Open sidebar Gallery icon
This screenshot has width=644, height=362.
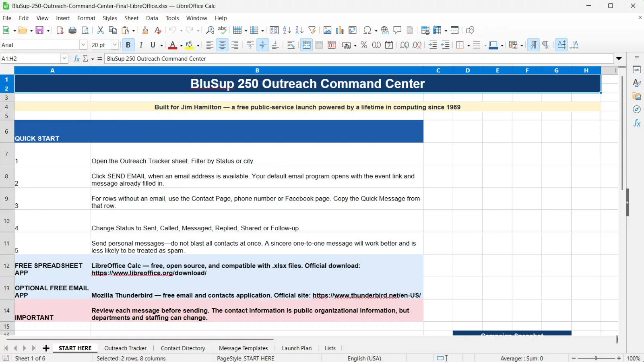[637, 96]
